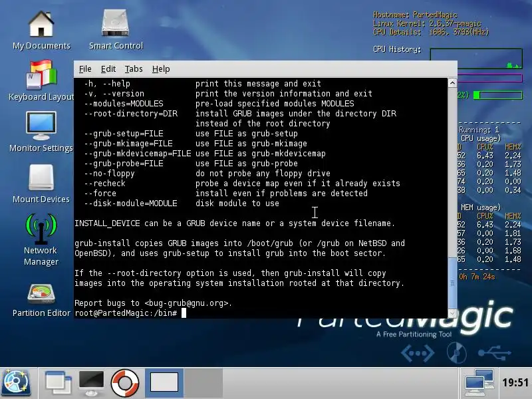Click the 0h 7m 24s uptime text
This screenshot has width=532, height=399.
(477, 277)
